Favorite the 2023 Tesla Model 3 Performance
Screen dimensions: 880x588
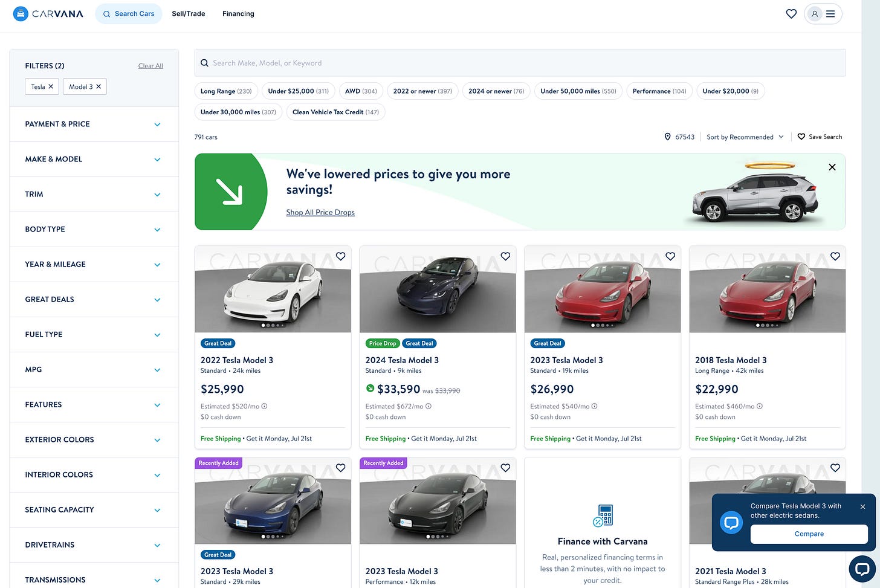(x=505, y=468)
